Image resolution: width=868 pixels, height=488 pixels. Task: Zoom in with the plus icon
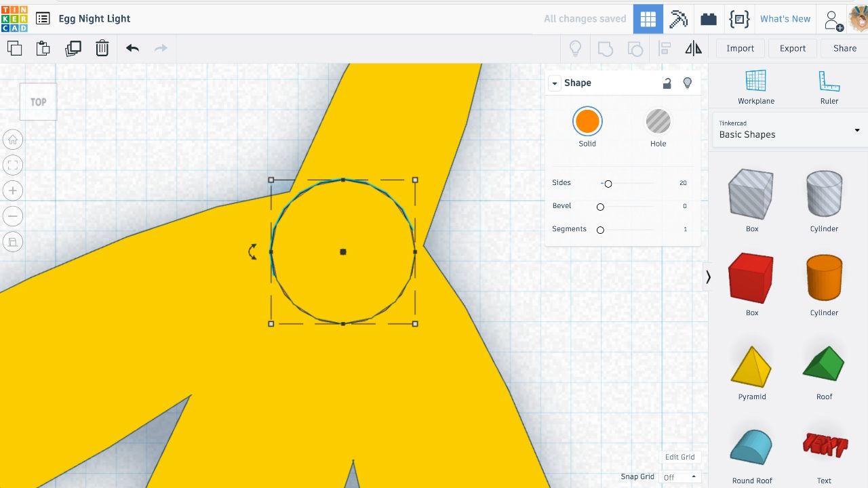(x=12, y=190)
